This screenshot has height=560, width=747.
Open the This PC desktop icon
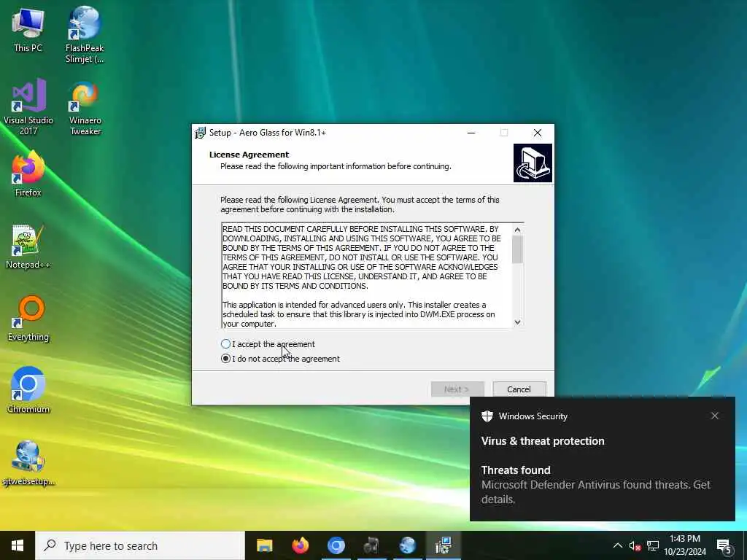pos(28,29)
